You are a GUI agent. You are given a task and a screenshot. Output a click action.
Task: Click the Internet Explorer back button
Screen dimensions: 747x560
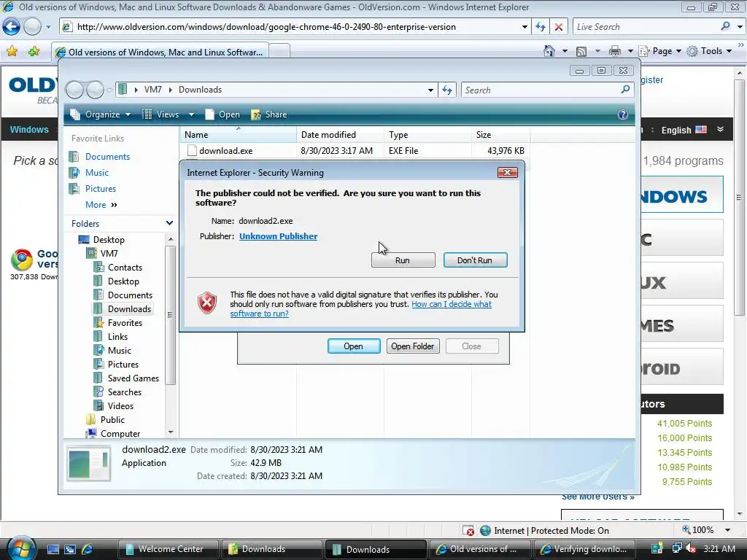pyautogui.click(x=12, y=27)
